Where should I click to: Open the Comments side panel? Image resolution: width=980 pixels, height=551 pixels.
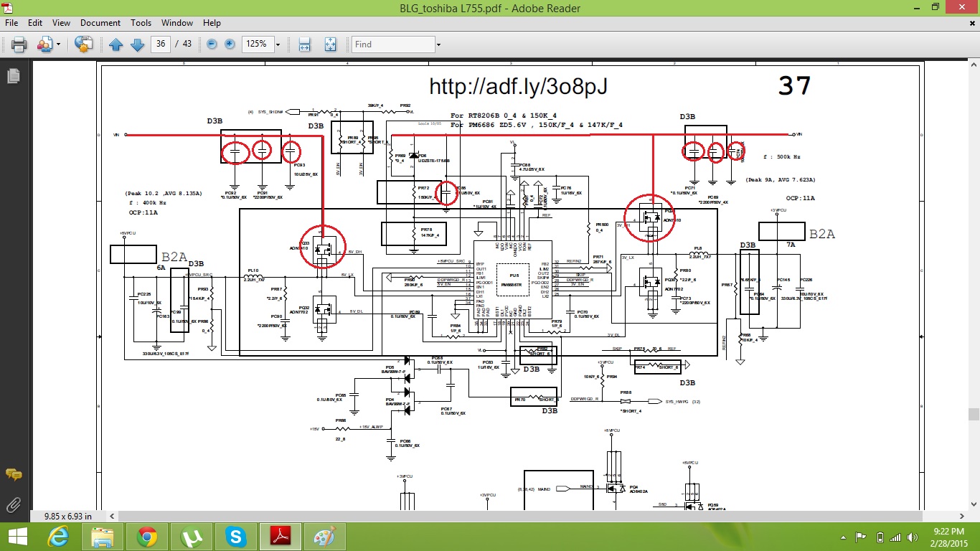click(x=13, y=475)
